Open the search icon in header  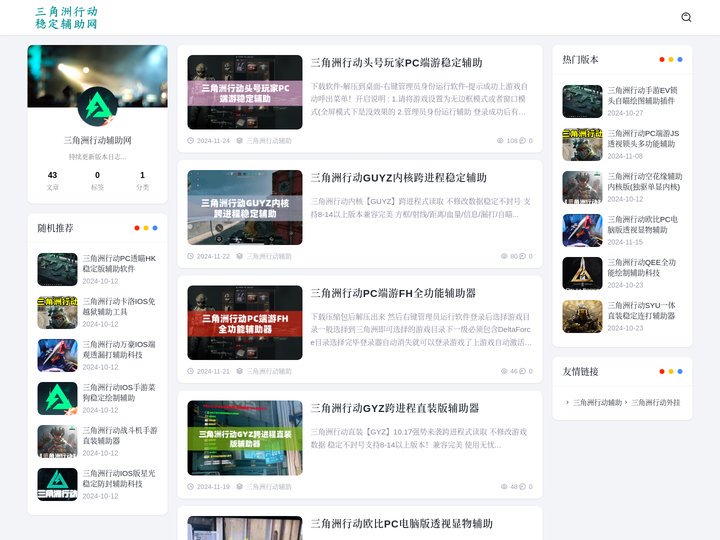(x=686, y=17)
